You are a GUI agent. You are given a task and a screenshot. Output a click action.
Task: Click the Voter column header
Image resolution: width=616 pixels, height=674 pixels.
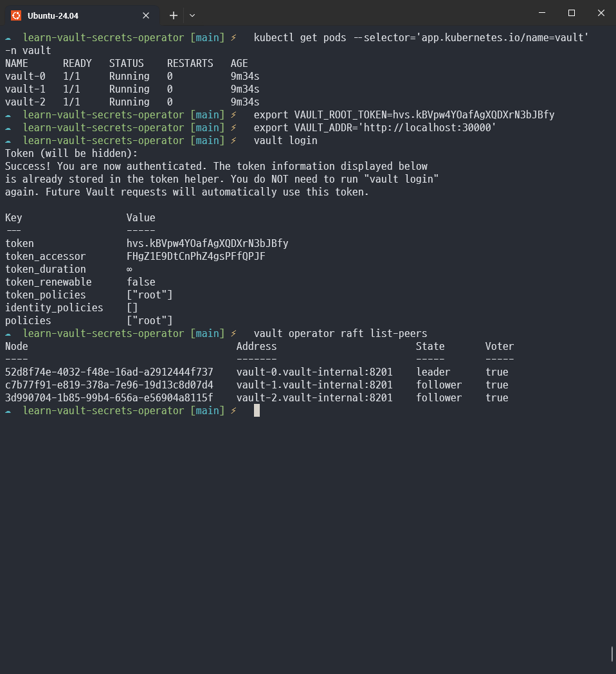click(x=500, y=347)
